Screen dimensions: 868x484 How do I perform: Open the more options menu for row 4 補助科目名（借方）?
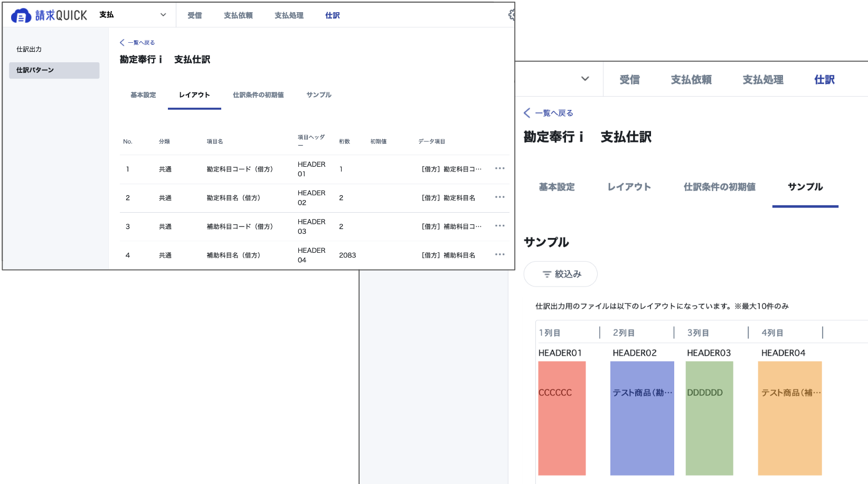499,254
